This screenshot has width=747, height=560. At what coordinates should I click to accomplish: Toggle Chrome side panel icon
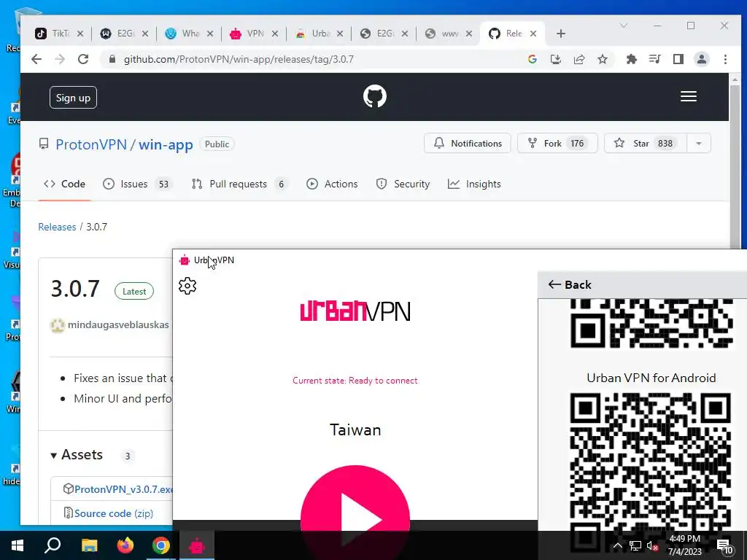pos(678,59)
